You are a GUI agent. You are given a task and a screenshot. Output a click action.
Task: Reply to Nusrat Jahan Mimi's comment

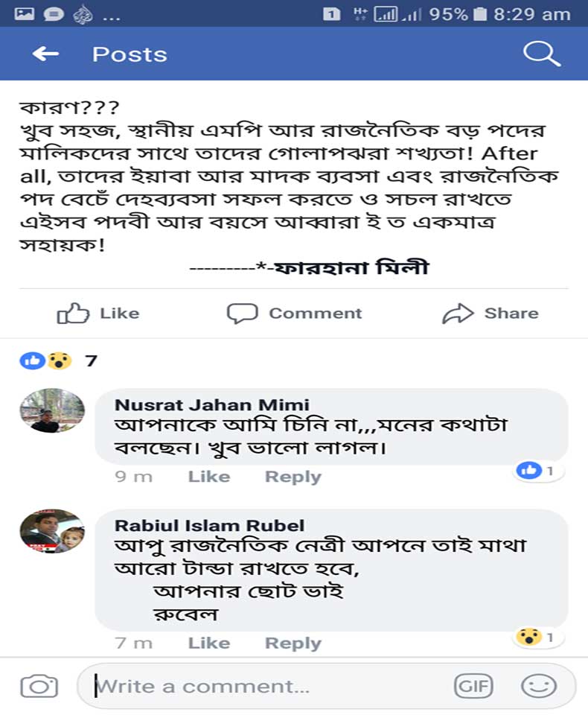[x=293, y=477]
